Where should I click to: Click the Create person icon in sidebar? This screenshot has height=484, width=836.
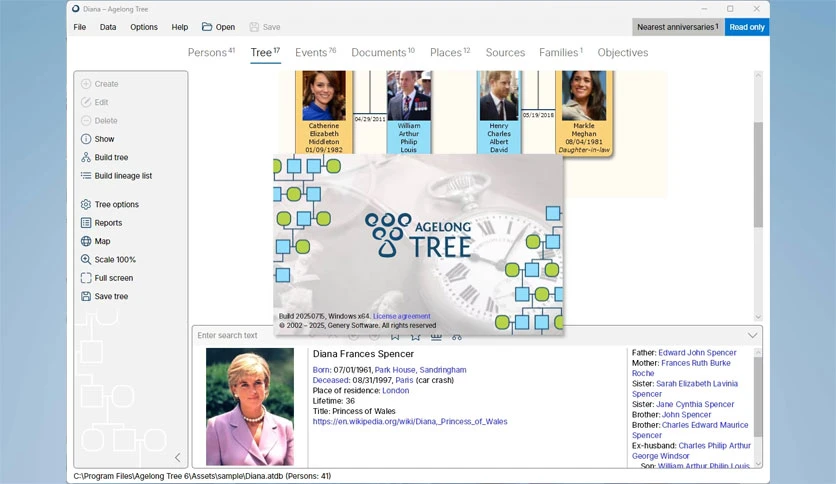(x=86, y=84)
